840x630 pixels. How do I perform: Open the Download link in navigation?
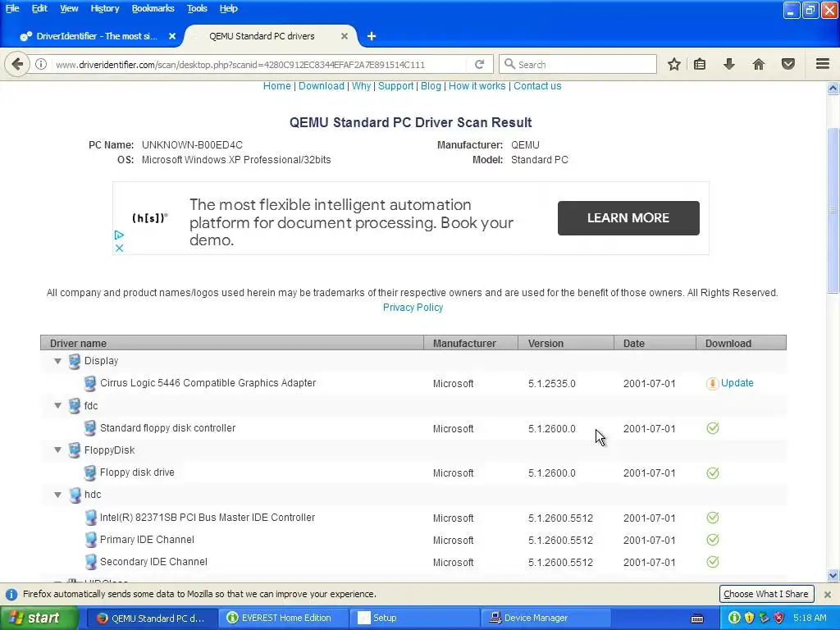[321, 85]
